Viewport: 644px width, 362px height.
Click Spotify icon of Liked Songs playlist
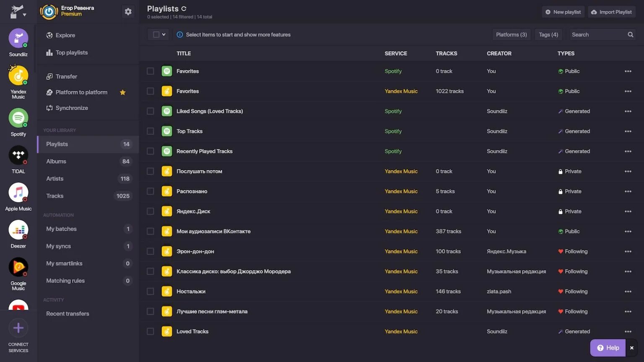click(x=167, y=111)
